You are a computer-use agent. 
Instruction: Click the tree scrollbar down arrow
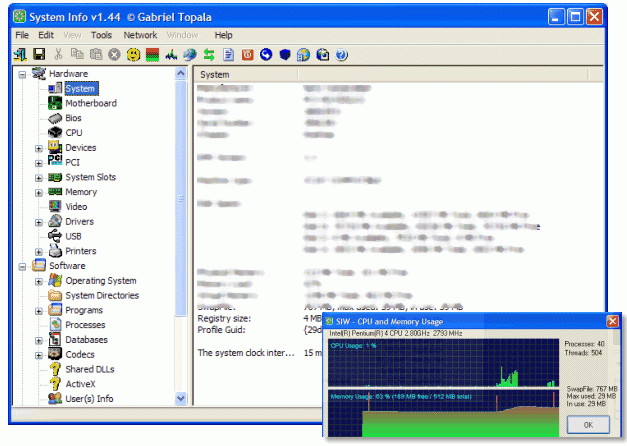[x=181, y=398]
